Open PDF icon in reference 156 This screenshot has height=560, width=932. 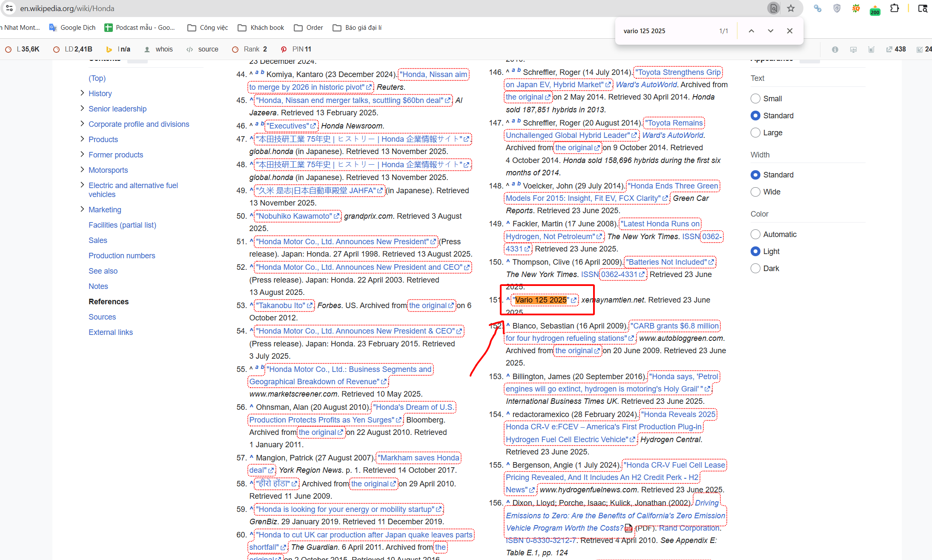tap(628, 529)
